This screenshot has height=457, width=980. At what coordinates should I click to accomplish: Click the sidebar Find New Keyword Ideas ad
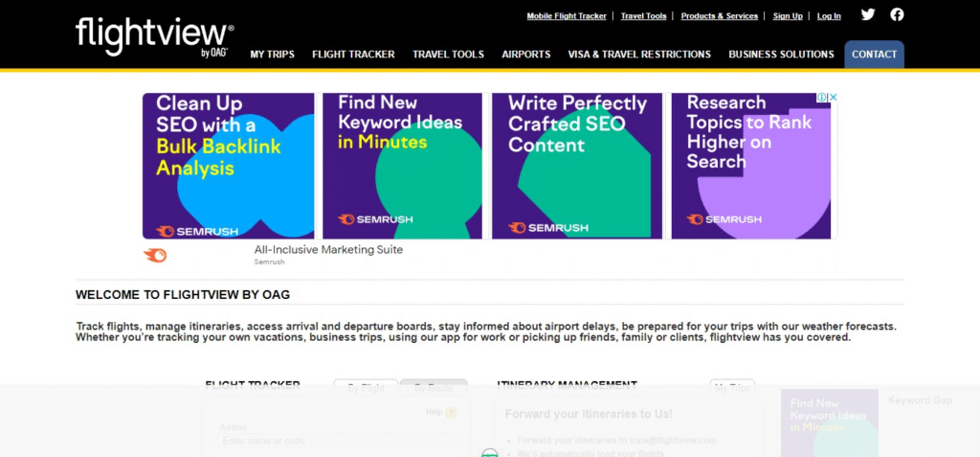[830, 423]
